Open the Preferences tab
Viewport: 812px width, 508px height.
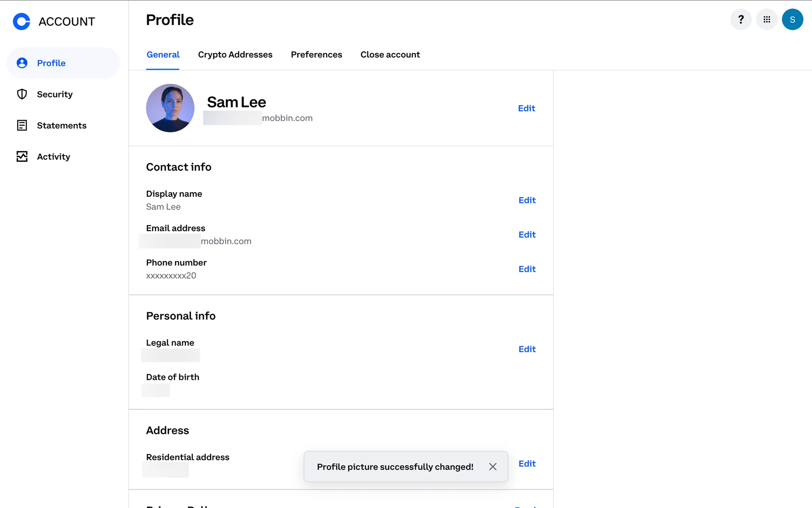[x=316, y=55]
